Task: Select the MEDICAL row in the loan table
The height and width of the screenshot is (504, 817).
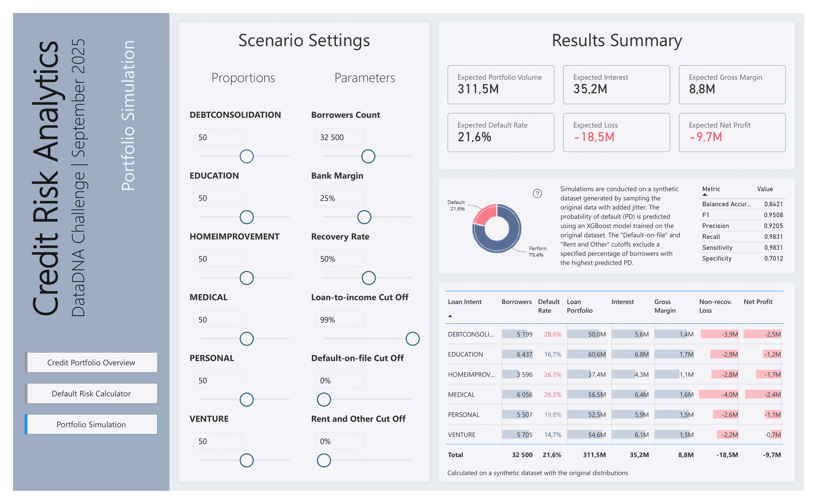Action: [x=461, y=395]
